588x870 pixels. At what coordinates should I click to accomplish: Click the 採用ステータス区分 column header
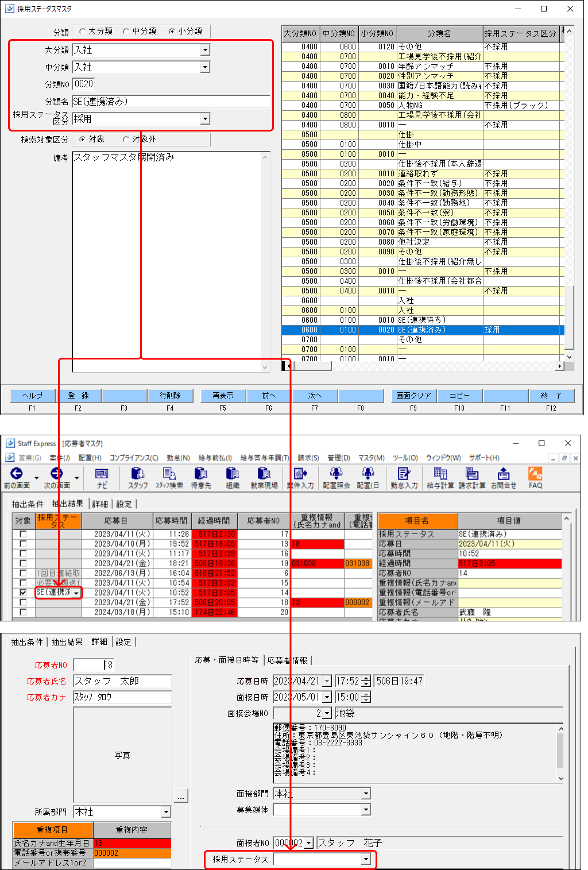[x=521, y=33]
